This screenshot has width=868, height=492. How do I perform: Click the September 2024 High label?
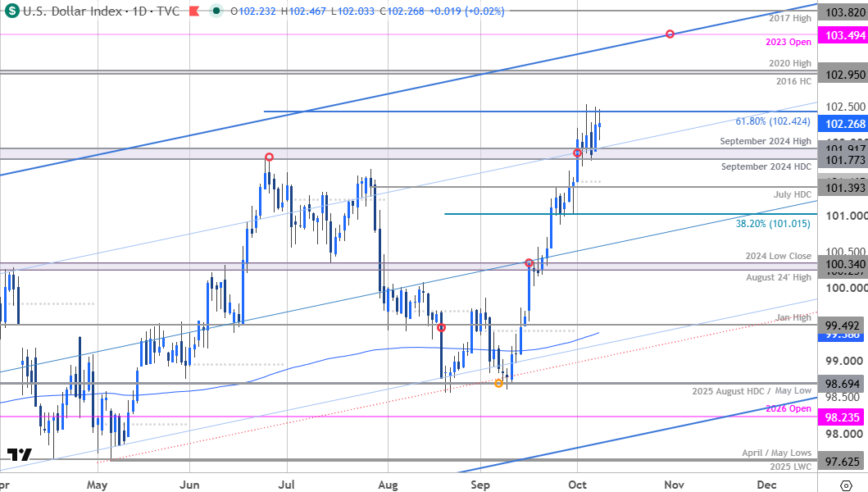tap(766, 141)
